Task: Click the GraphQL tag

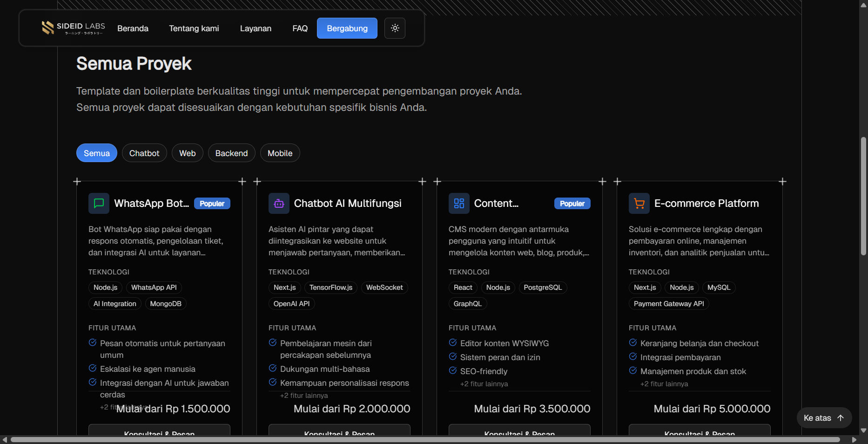Action: click(x=468, y=304)
